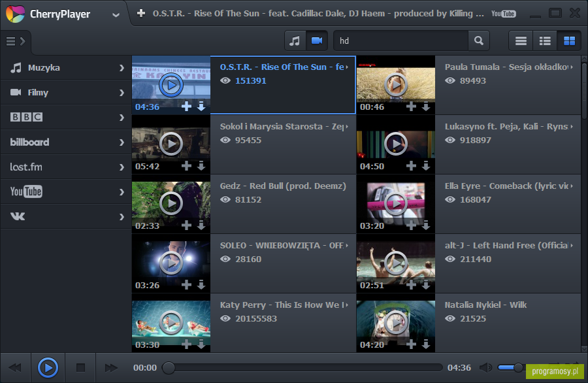Download the O.S.T.R. Rise Of The Sun video
The image size is (588, 383).
[201, 107]
